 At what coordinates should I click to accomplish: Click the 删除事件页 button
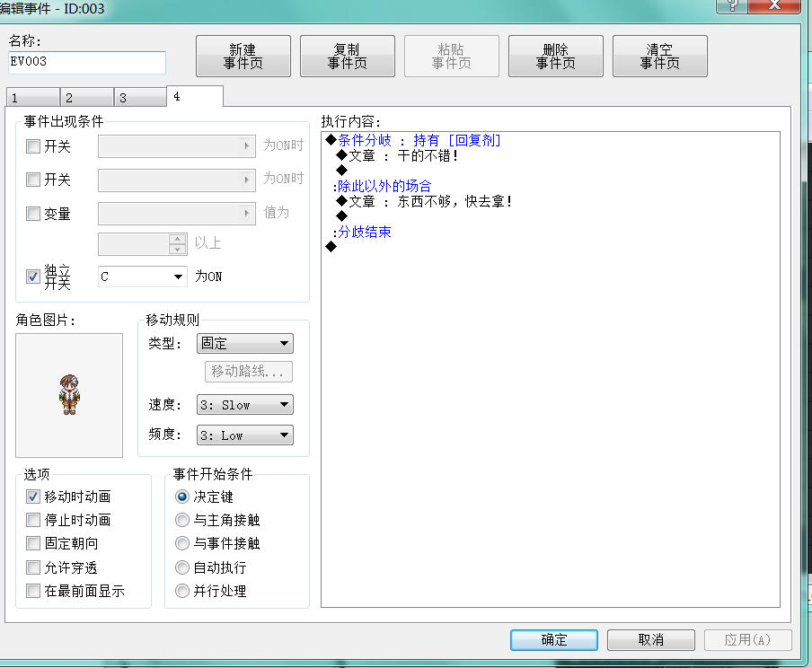pyautogui.click(x=555, y=57)
